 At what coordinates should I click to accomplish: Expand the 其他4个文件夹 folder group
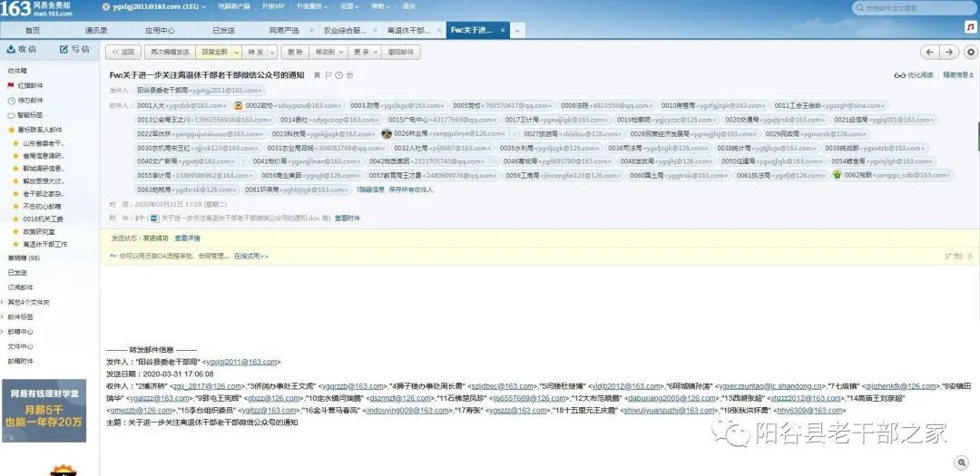pyautogui.click(x=29, y=302)
